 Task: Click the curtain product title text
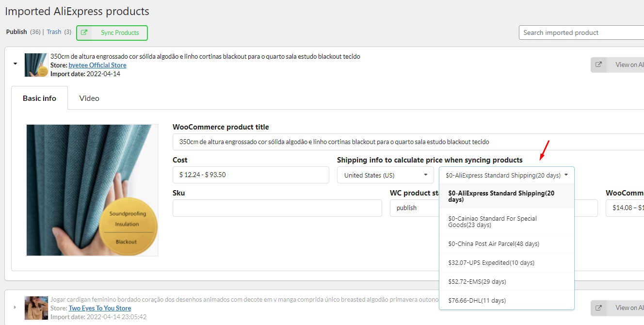click(x=205, y=56)
